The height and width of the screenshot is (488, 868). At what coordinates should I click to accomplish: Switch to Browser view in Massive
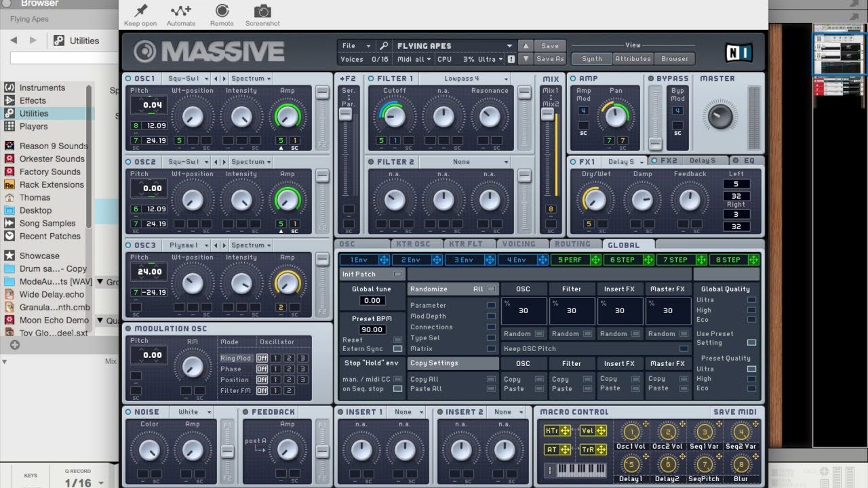pos(675,59)
